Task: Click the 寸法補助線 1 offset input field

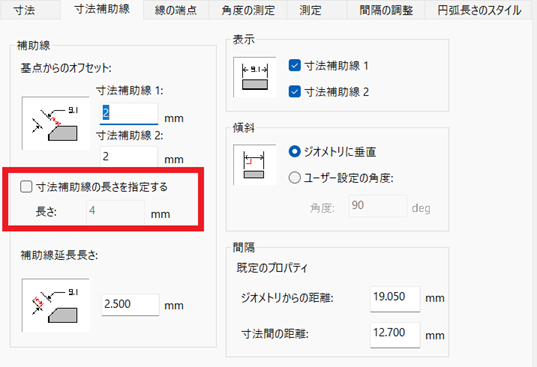Action: pos(129,113)
